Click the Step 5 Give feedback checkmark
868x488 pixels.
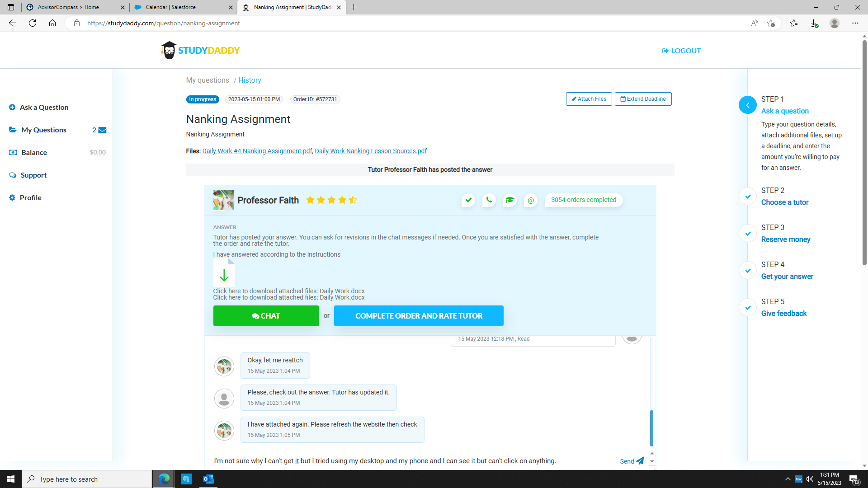tap(748, 307)
